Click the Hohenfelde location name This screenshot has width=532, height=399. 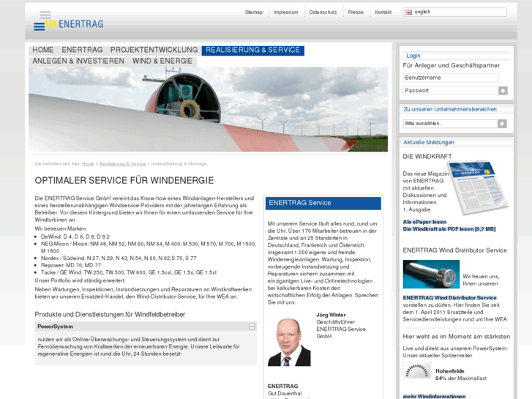450,371
